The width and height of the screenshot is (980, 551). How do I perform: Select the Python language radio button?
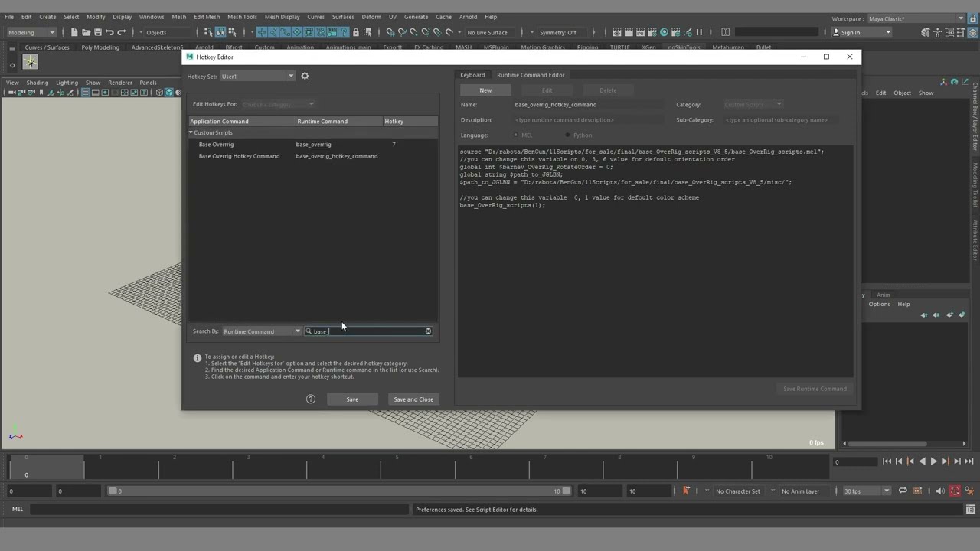click(x=567, y=135)
